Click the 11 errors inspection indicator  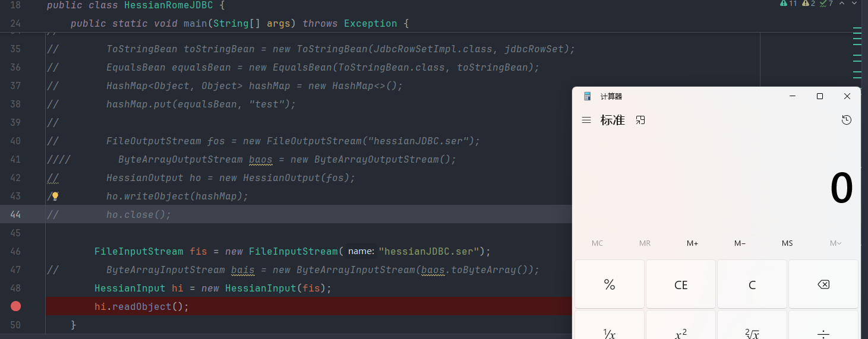click(789, 4)
